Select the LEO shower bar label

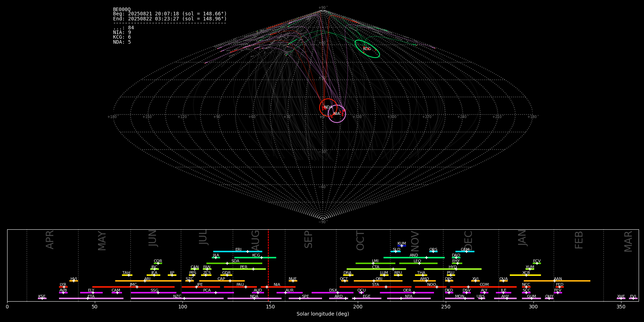point(418,261)
